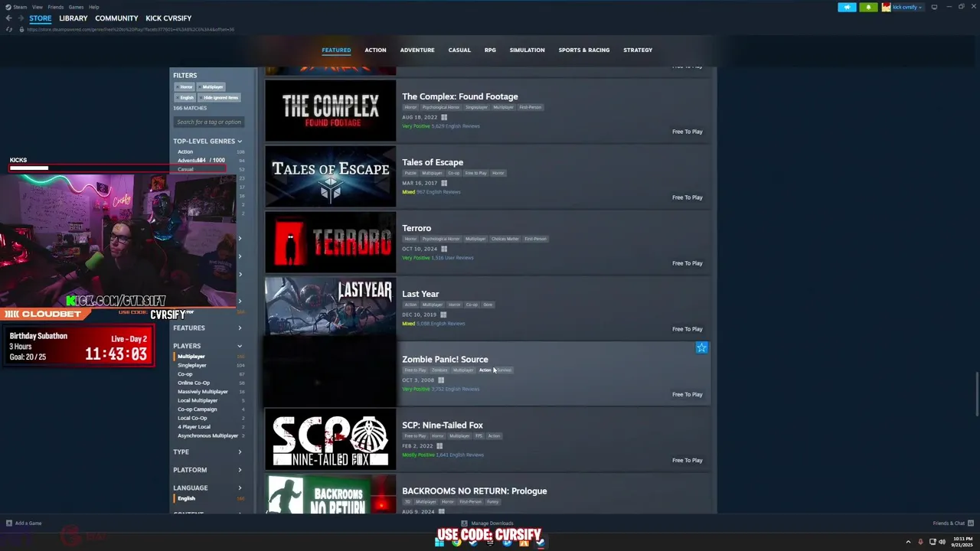Remove the Horror filter tag

(x=184, y=87)
